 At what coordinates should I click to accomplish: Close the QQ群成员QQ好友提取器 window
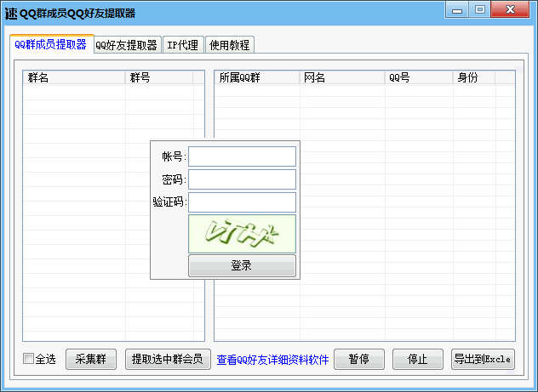(x=510, y=9)
